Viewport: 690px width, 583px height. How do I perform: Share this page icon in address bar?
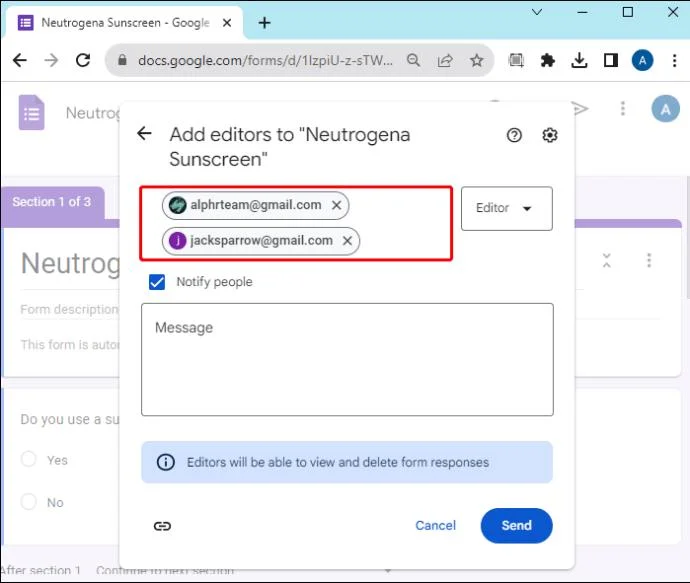(445, 60)
